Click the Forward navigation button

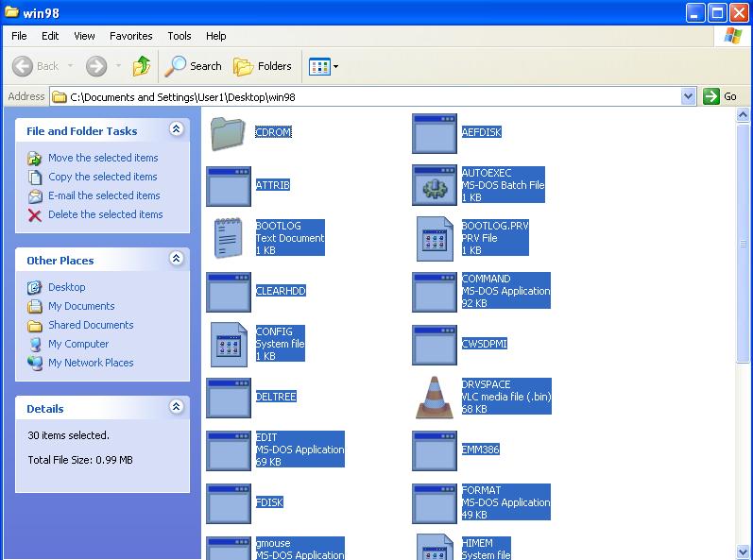point(96,66)
